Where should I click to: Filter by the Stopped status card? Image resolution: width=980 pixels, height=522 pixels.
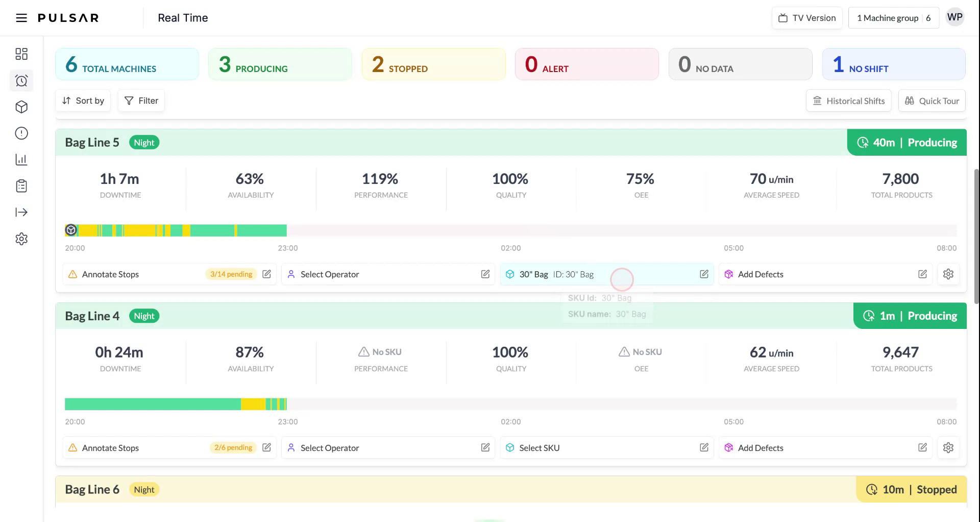[x=433, y=64]
